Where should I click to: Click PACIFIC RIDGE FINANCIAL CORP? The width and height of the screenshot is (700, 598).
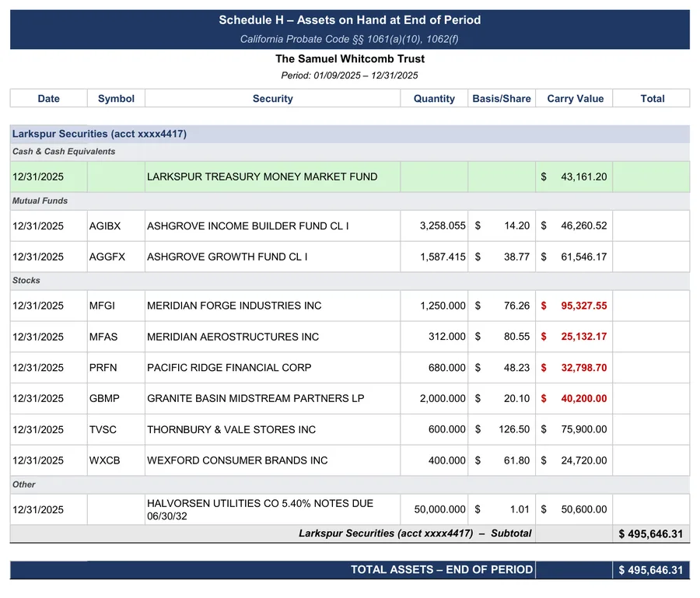(x=229, y=368)
